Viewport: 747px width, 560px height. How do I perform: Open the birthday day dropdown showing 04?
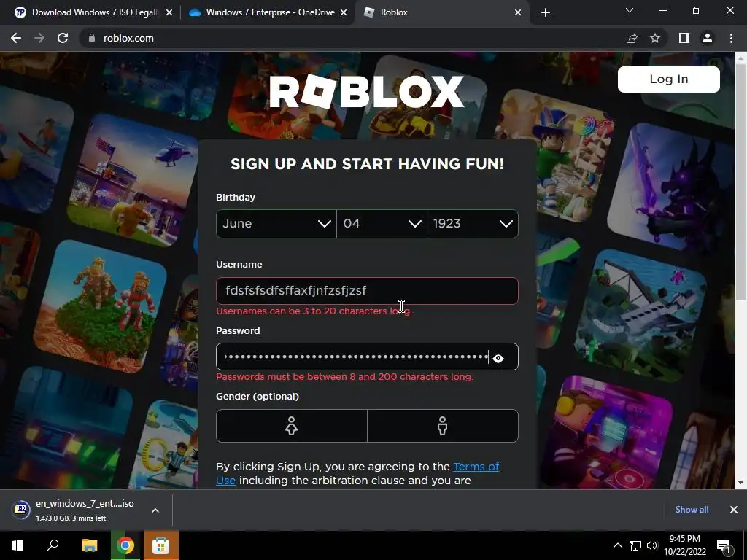click(x=382, y=223)
